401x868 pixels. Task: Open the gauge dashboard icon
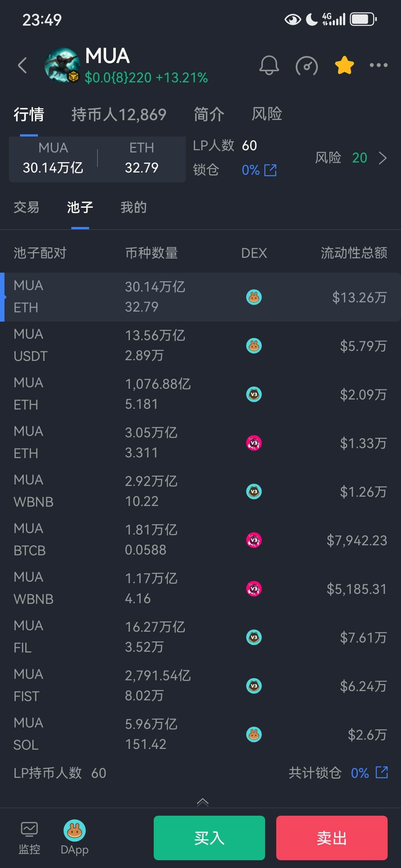click(x=306, y=66)
